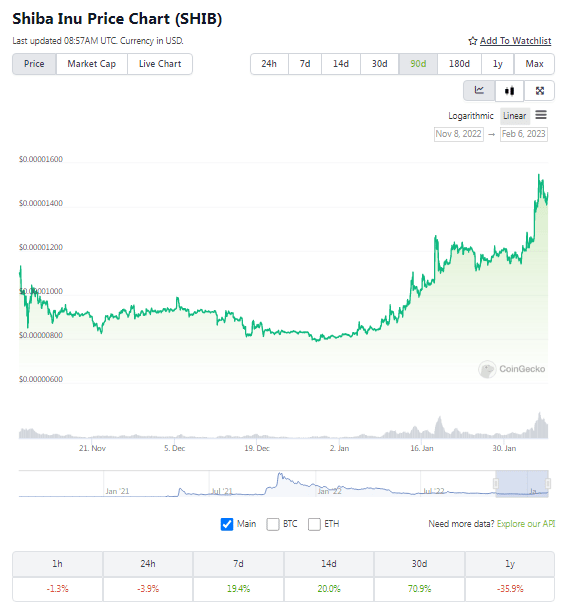Screen dimensions: 568x608
Task: Set chart range to 90d
Action: [x=418, y=64]
